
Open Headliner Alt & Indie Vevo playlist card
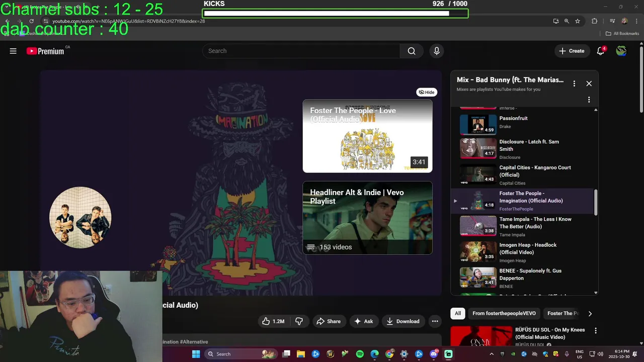tap(367, 218)
